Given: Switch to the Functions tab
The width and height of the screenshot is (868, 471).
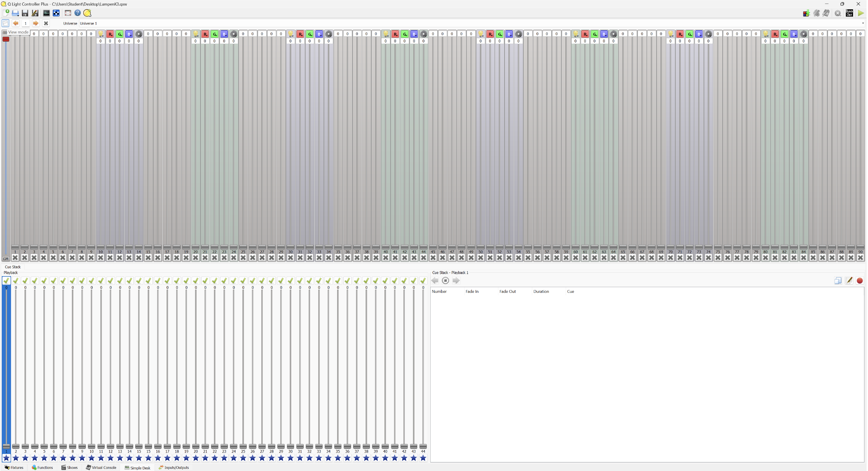Looking at the screenshot, I should point(42,467).
